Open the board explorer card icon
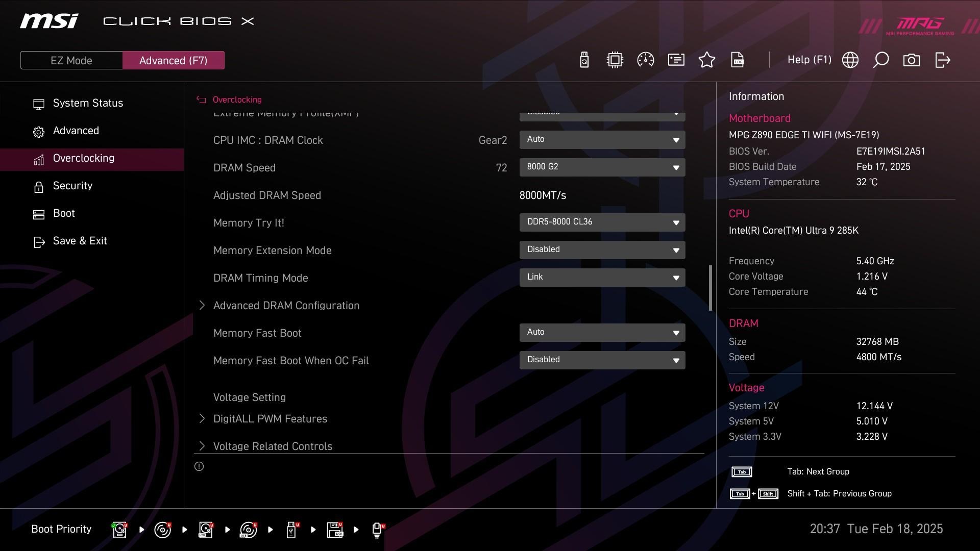The image size is (980, 551). (676, 60)
